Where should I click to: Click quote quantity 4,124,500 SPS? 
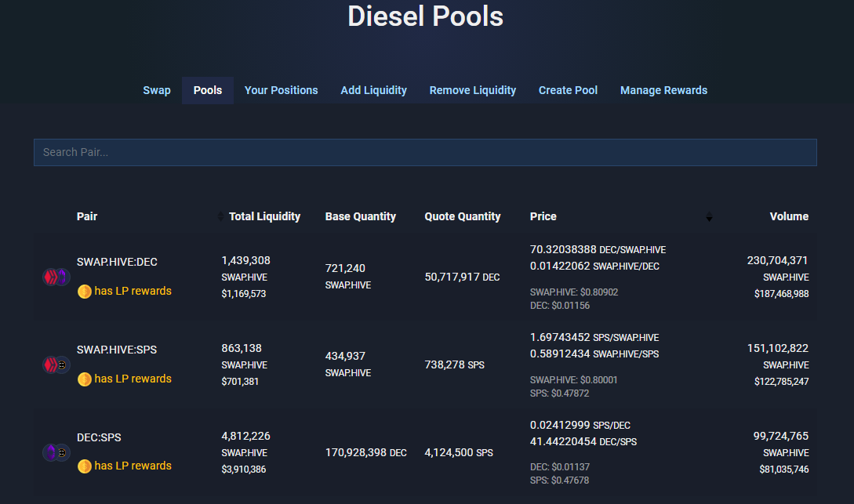click(x=459, y=453)
